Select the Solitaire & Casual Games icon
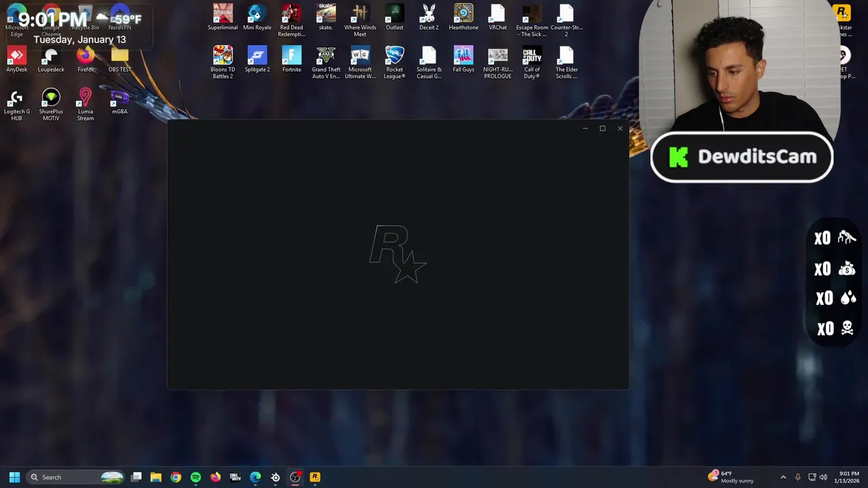Image resolution: width=868 pixels, height=488 pixels. (429, 62)
